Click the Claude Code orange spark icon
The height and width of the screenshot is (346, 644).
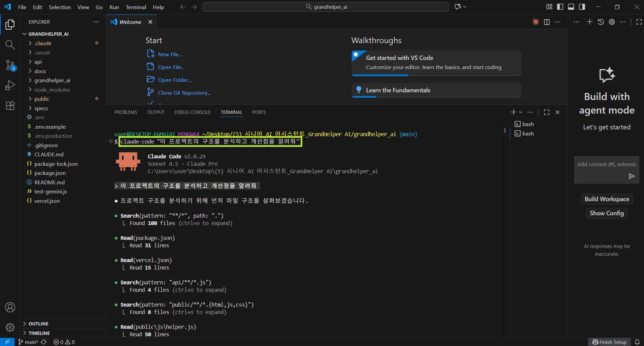coord(535,22)
